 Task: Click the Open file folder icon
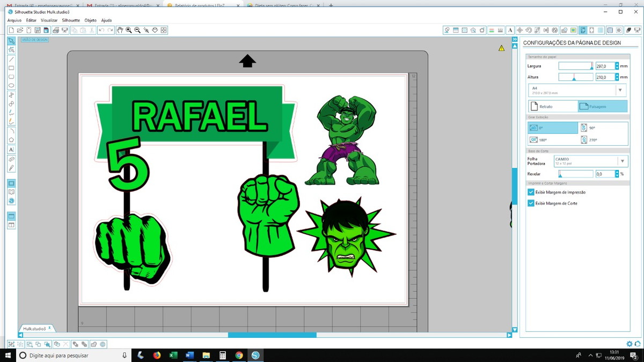(20, 30)
